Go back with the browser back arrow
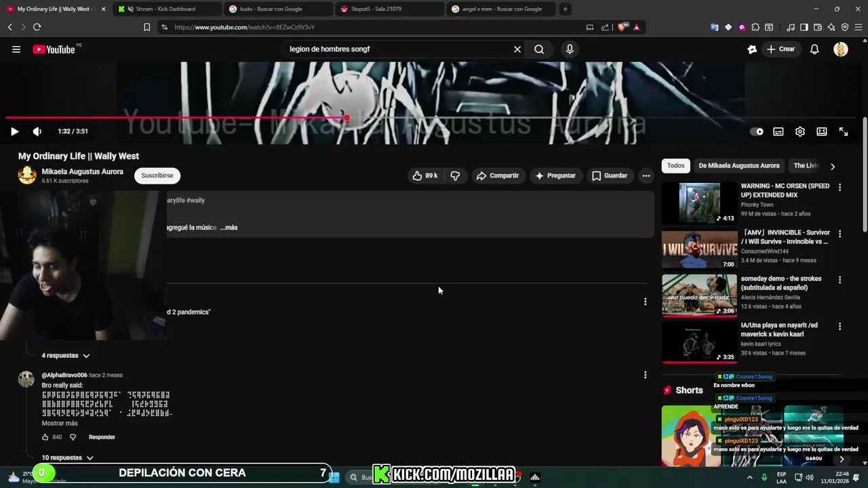 9,27
